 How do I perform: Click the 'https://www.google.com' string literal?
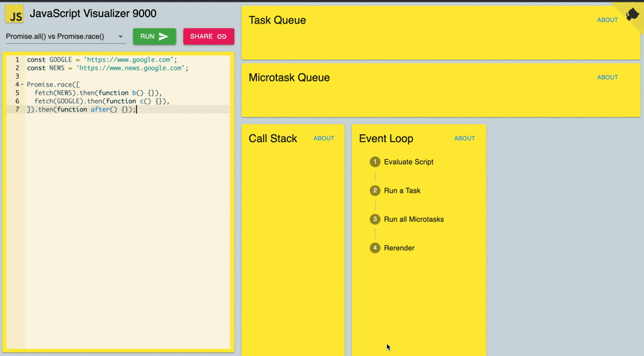pyautogui.click(x=129, y=60)
